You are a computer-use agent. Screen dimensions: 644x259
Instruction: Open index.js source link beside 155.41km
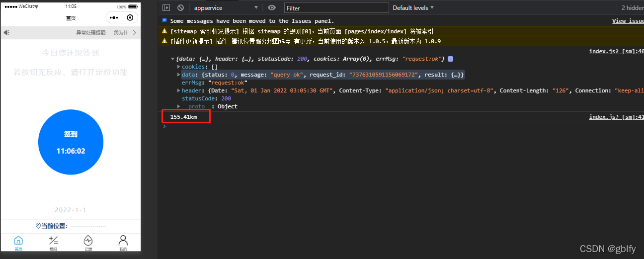(617, 117)
